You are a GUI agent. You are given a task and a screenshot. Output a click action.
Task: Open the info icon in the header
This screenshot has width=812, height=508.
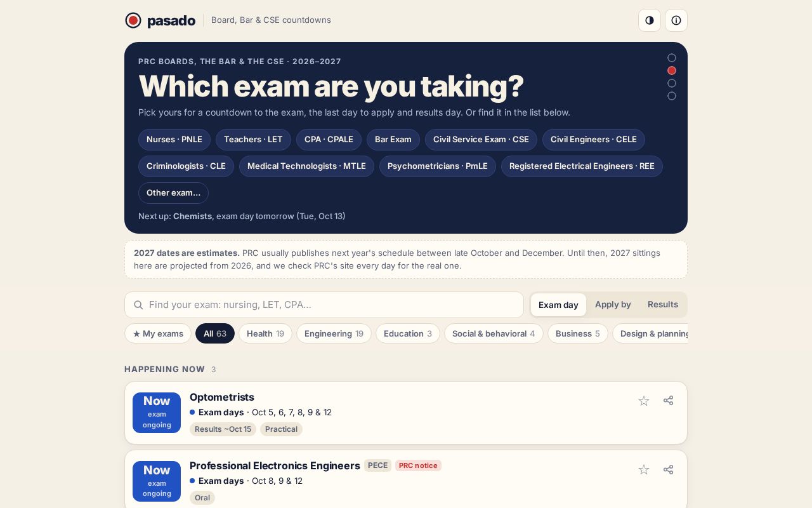[x=676, y=20]
